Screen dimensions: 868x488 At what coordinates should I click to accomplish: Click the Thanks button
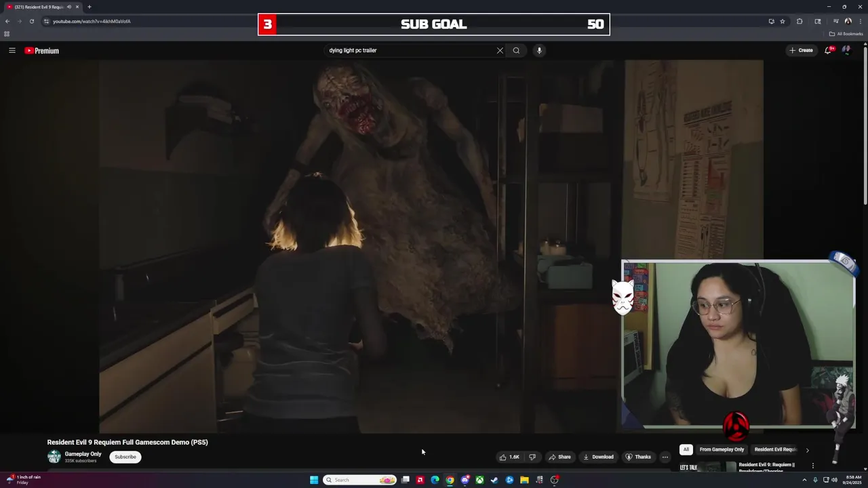pyautogui.click(x=638, y=457)
